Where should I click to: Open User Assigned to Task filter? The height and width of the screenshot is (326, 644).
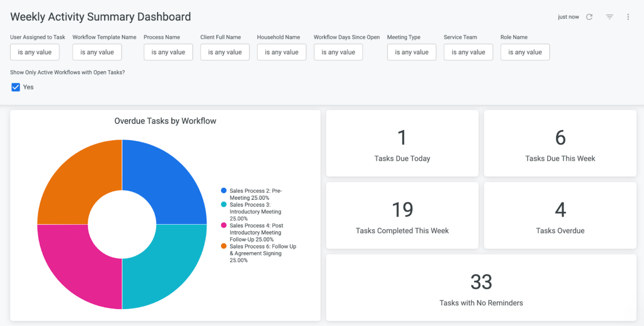35,52
